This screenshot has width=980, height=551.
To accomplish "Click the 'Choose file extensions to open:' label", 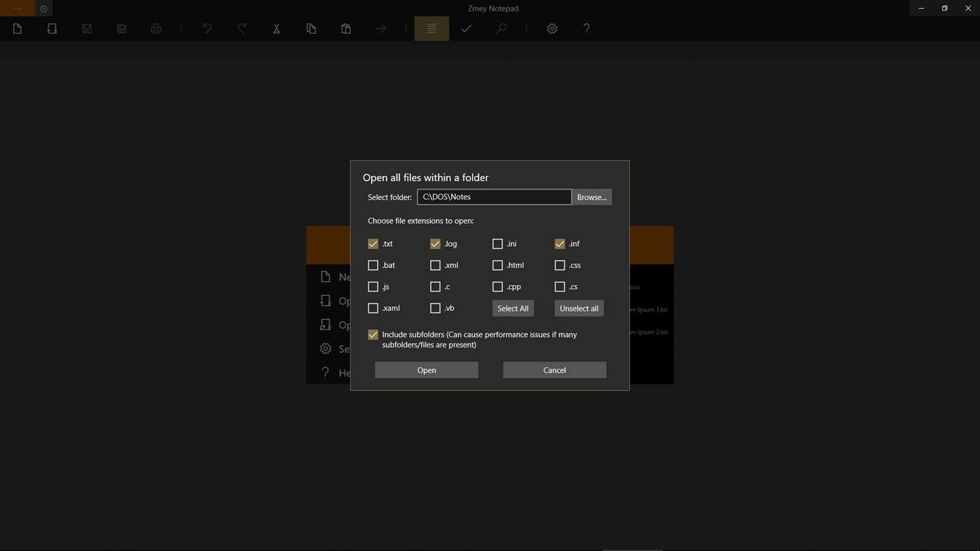I will [x=421, y=221].
